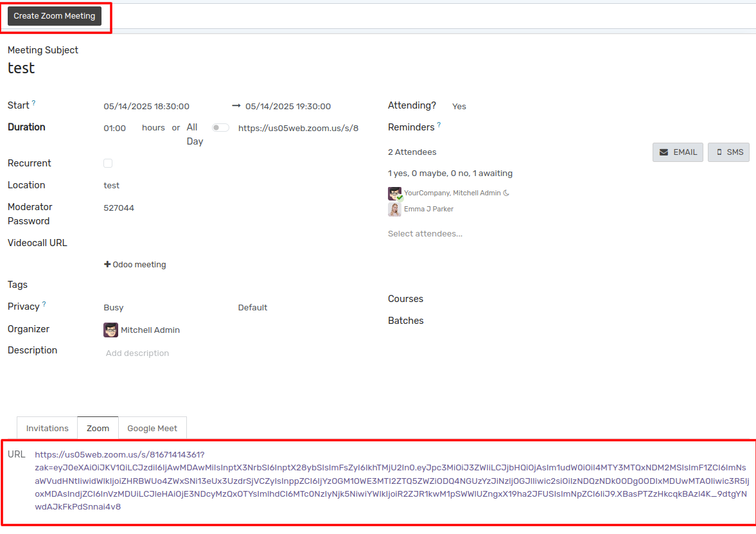Click the phone icon on SMS button
Screen dimensions: 756x534
pos(719,152)
